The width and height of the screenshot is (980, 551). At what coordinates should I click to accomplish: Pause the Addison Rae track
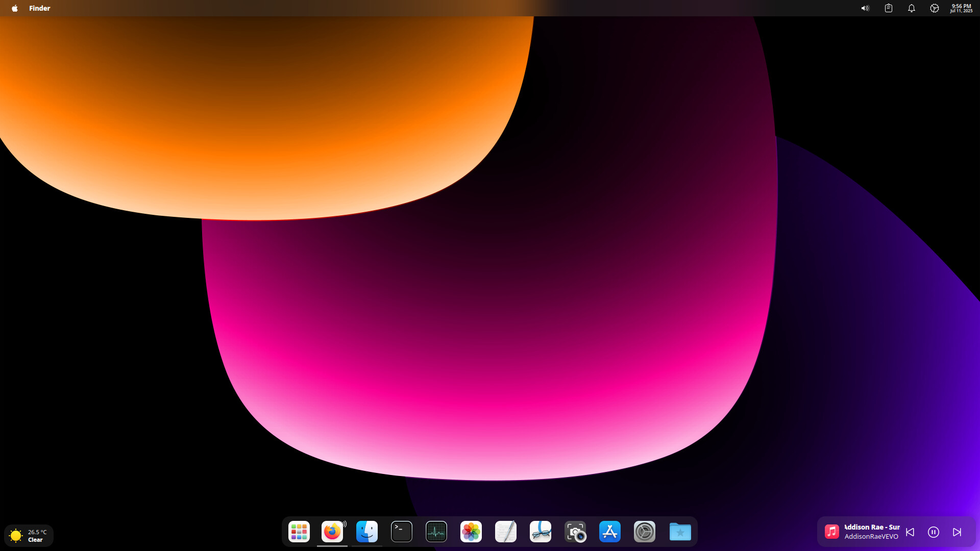[934, 532]
